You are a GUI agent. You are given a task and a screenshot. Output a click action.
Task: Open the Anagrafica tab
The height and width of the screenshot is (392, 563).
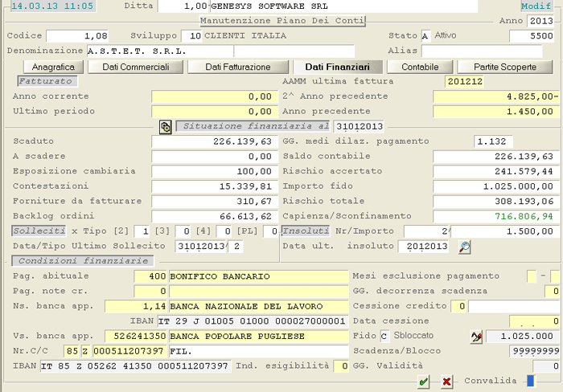pyautogui.click(x=54, y=67)
